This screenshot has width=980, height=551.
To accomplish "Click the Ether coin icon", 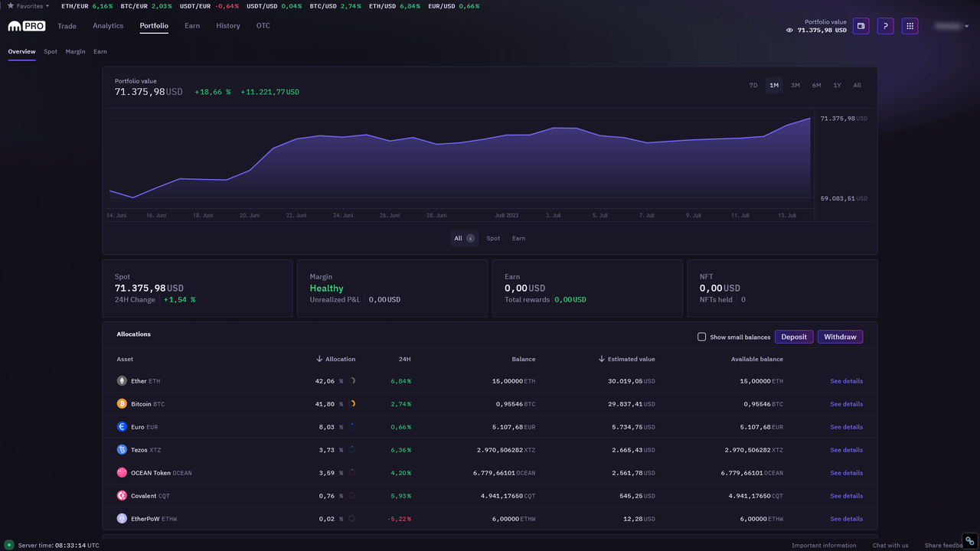I will (x=122, y=380).
